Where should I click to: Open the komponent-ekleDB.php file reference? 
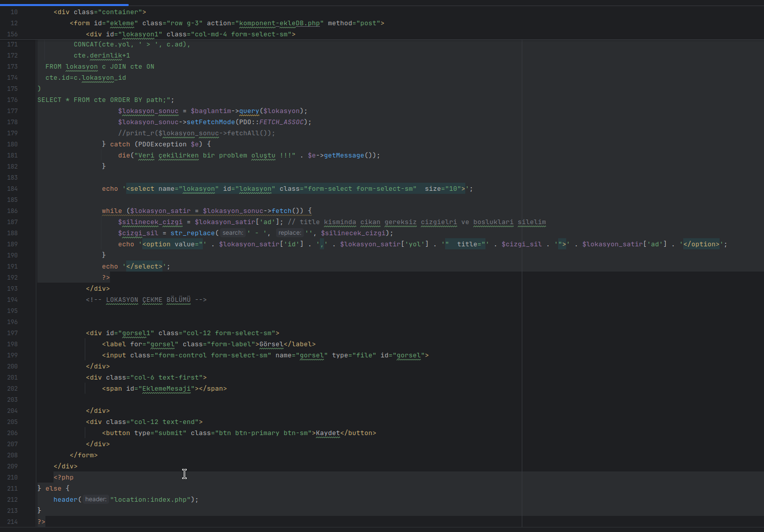point(280,23)
